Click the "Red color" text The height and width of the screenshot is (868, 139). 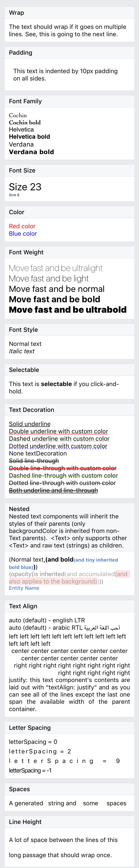click(x=22, y=226)
